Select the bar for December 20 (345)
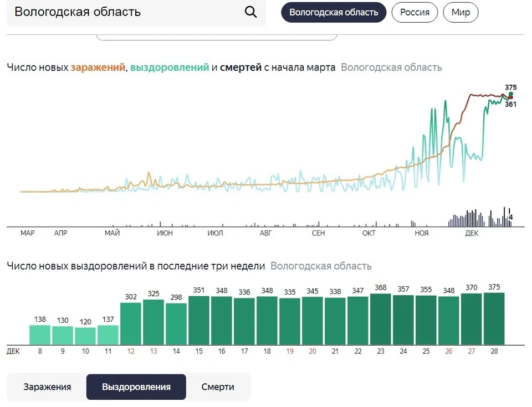This screenshot has width=532, height=407. coord(313,321)
